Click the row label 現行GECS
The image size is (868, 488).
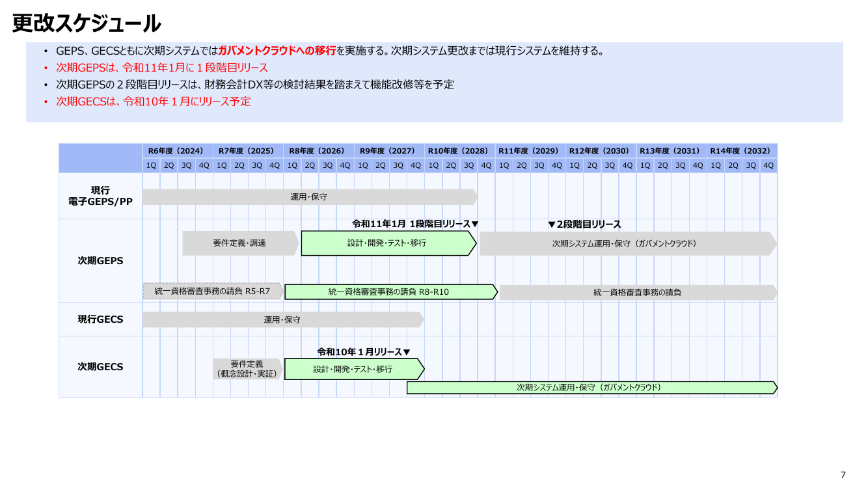point(100,319)
